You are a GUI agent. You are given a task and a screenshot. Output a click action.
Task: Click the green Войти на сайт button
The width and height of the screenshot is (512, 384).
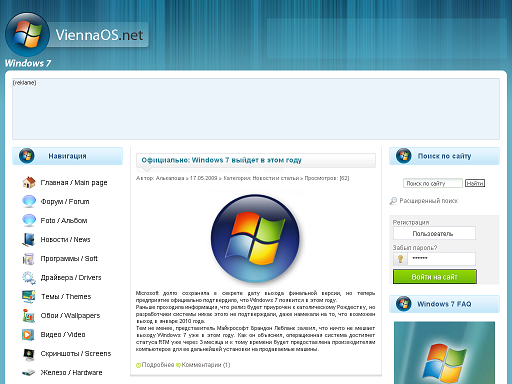tap(435, 277)
